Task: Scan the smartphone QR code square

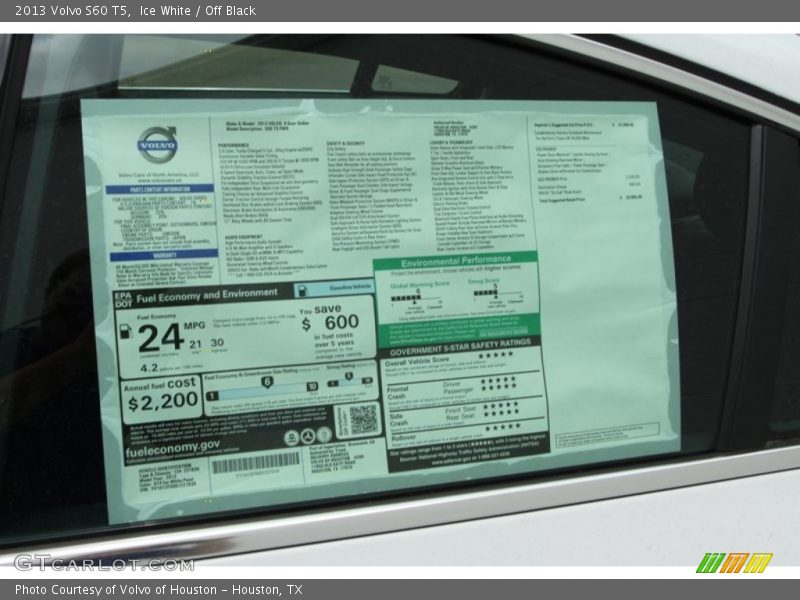Action: 365,417
